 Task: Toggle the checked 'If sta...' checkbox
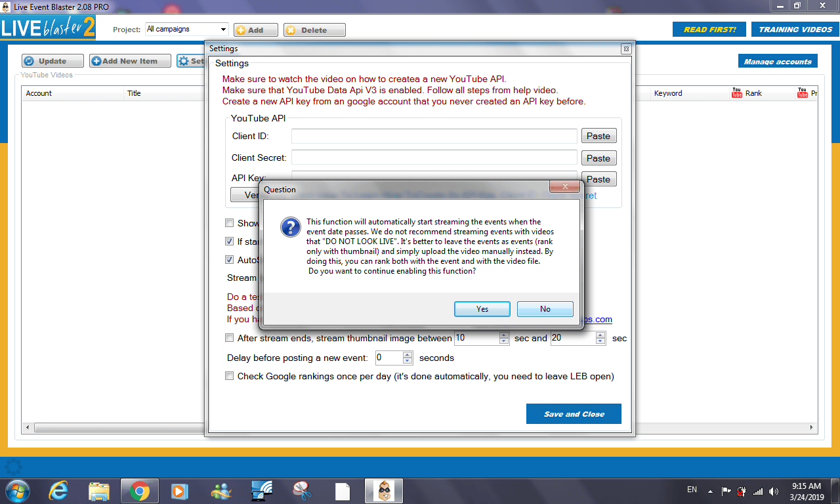click(229, 241)
